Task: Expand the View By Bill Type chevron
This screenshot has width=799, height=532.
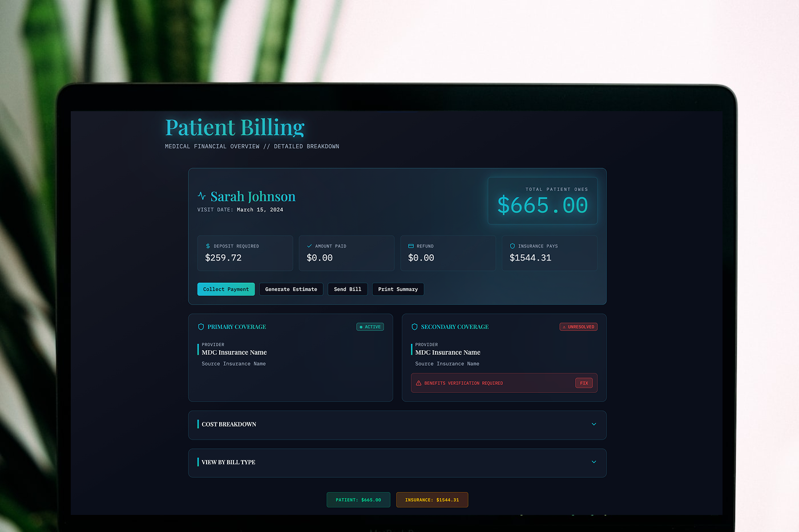Action: tap(594, 462)
